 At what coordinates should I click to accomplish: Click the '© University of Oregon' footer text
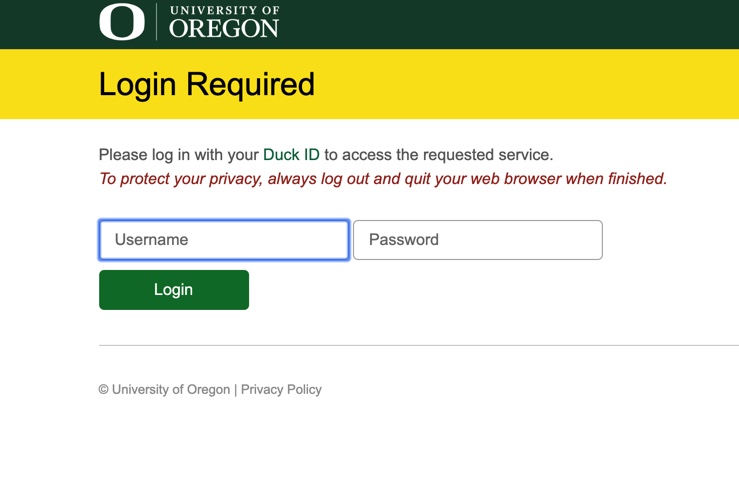164,390
